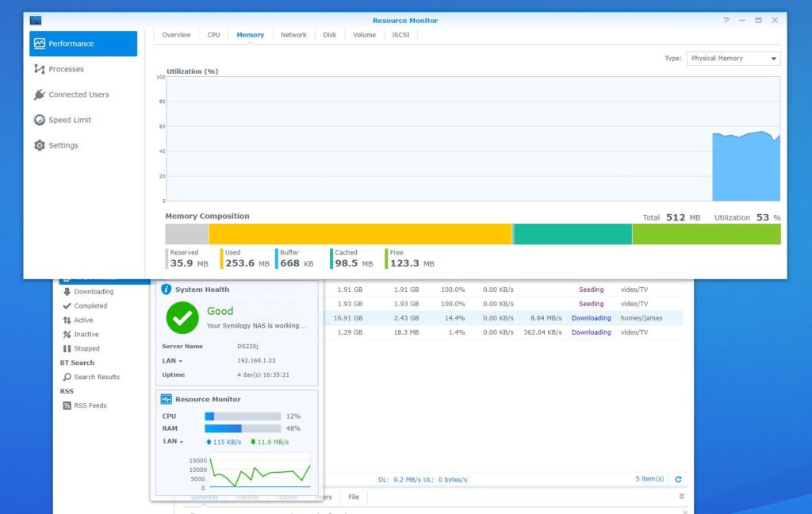Open the Settings gear icon in sidebar
The image size is (812, 514).
40,145
